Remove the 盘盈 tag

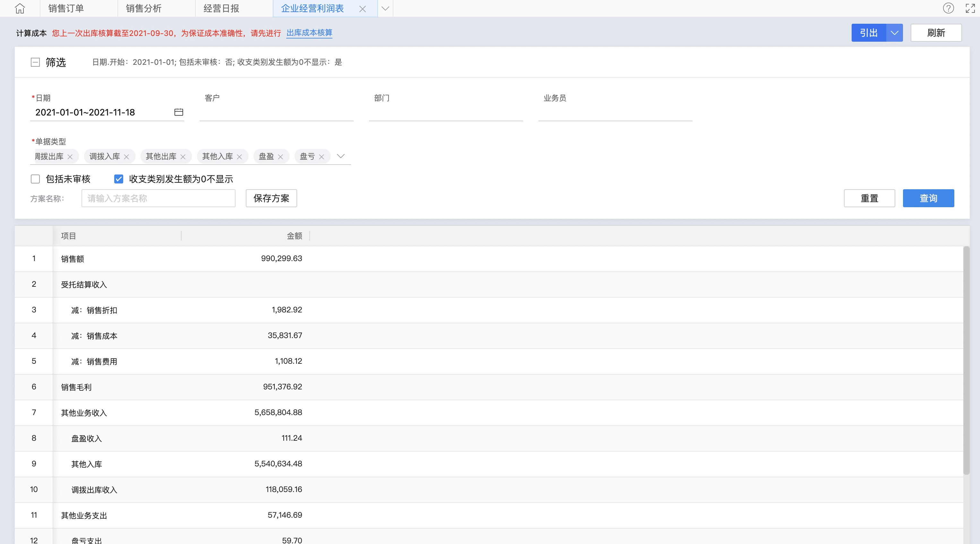[x=280, y=157]
